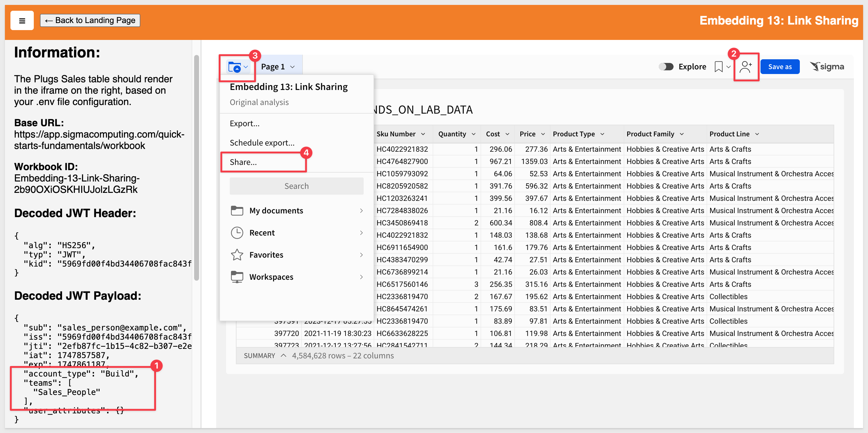
Task: Click the Recent clock icon
Action: [x=237, y=233]
